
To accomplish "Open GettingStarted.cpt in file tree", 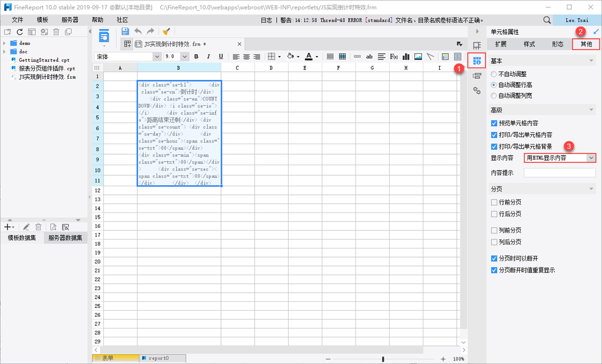I will [44, 60].
